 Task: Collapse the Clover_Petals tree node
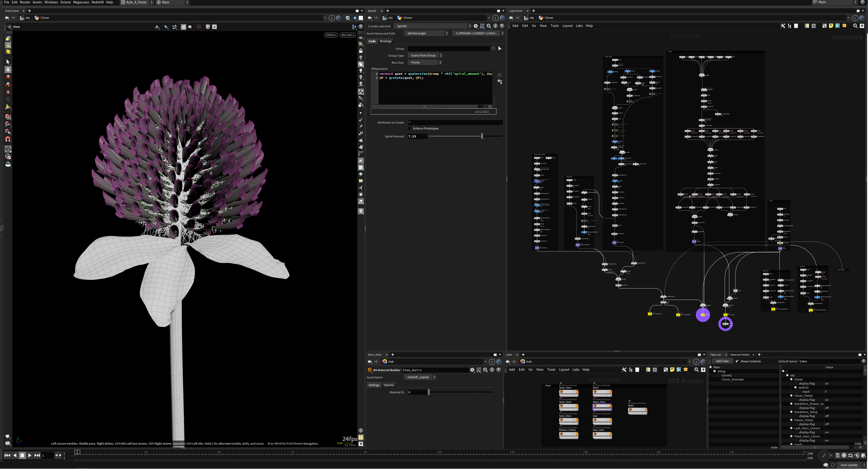pyautogui.click(x=791, y=396)
